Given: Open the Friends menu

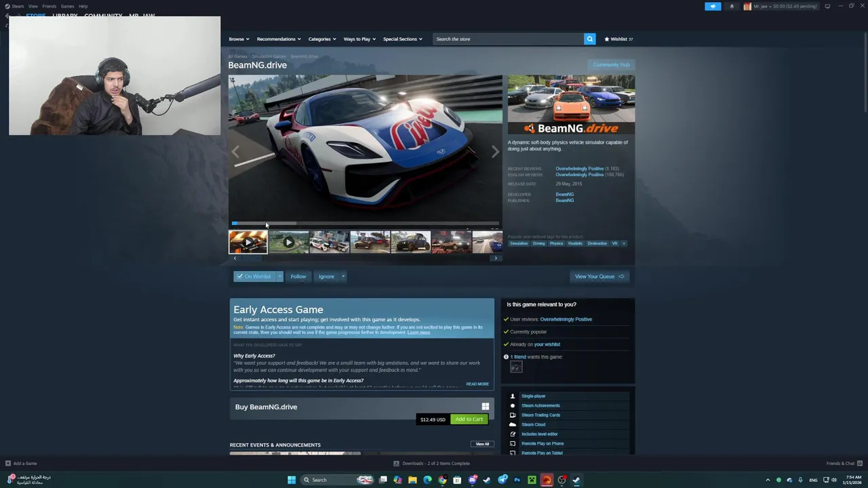Looking at the screenshot, I should [49, 6].
